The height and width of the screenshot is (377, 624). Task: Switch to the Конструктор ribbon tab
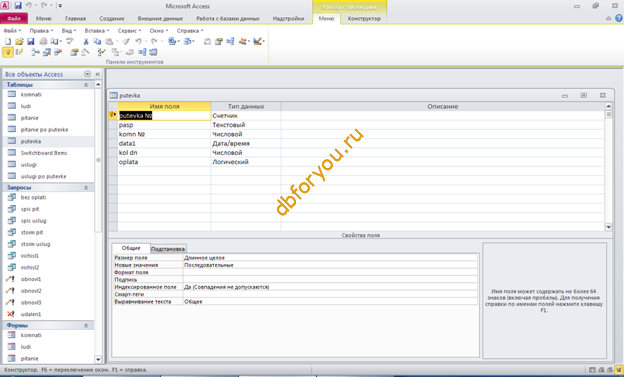tap(364, 18)
